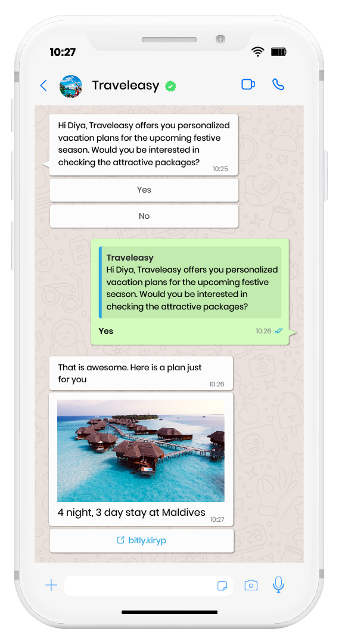Screen dimensions: 339x644
Task: Open the bitly.kiryp link button
Action: tap(142, 540)
